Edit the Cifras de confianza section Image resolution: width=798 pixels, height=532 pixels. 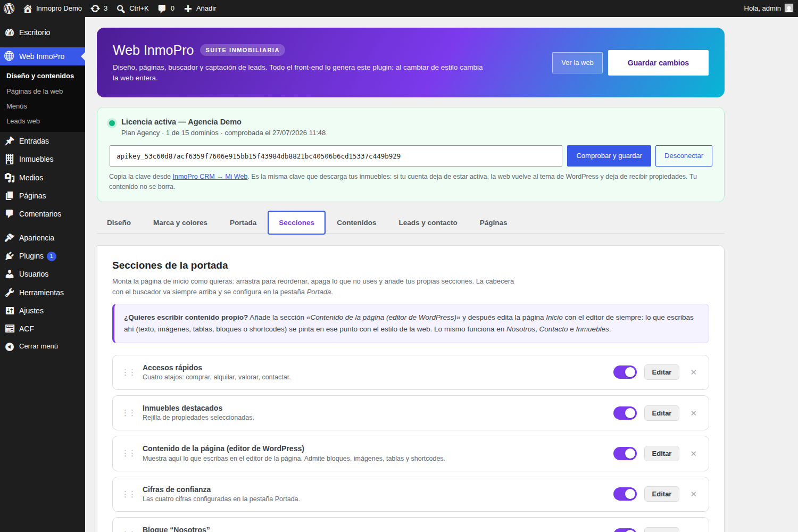662,494
